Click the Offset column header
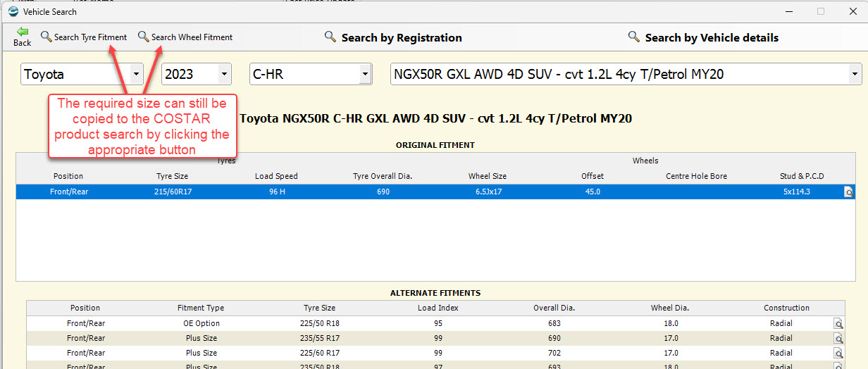This screenshot has height=369, width=868. click(x=593, y=176)
